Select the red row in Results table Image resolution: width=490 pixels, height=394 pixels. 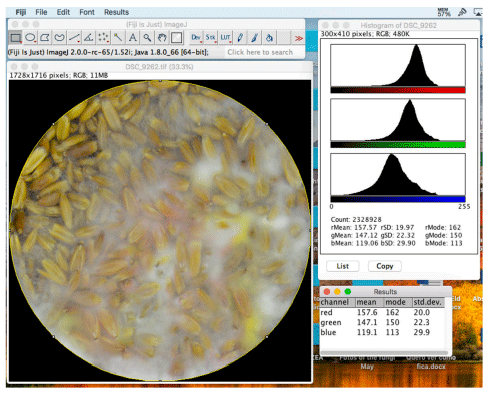(x=382, y=312)
